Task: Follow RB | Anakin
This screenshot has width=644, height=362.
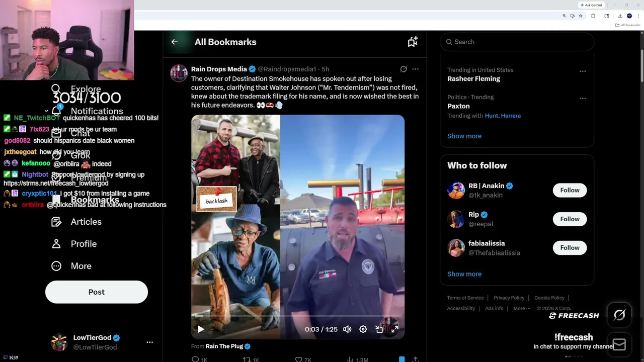Action: [x=570, y=190]
